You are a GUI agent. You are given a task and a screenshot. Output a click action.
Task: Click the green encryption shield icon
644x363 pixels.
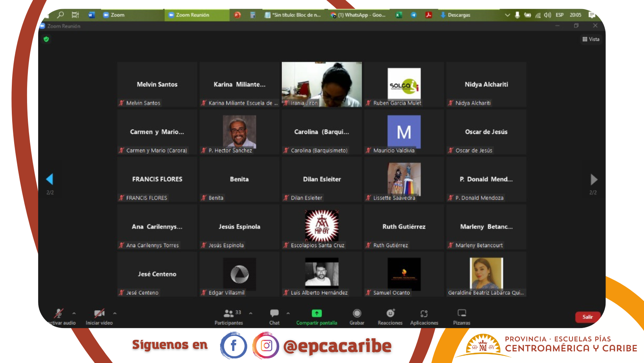pos(46,39)
